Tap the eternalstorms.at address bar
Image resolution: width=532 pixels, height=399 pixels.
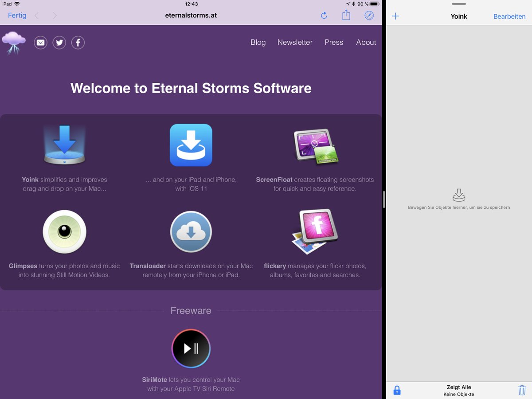[191, 16]
